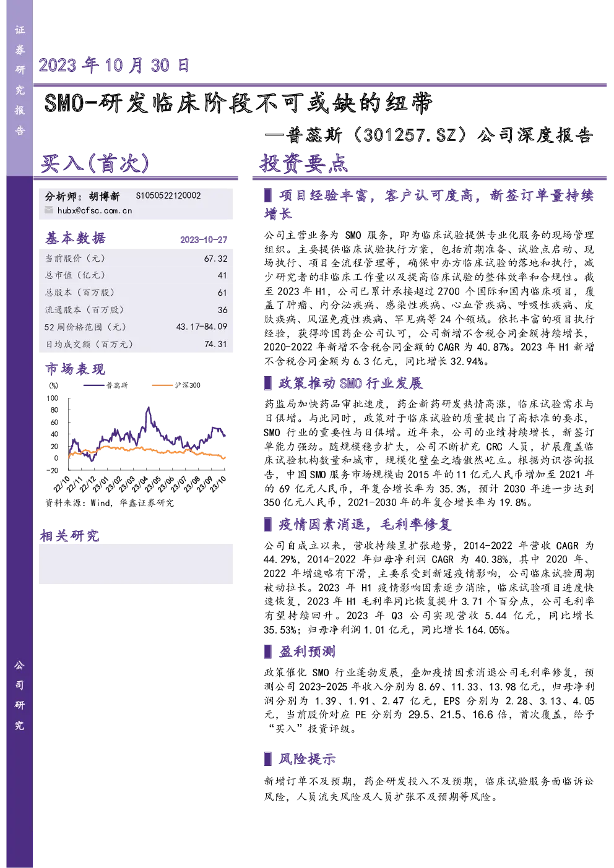Click the 投资要点 section heading

(304, 163)
